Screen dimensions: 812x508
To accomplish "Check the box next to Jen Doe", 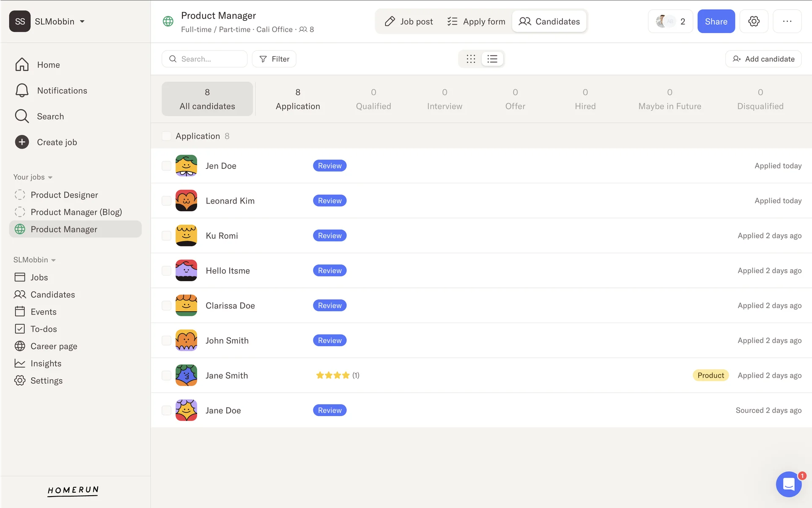I will (167, 166).
